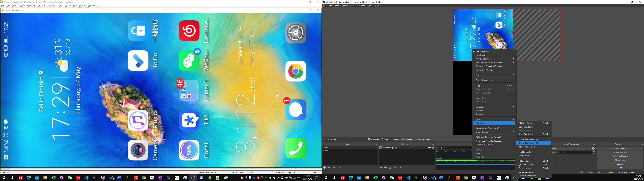644x181 pixels.
Task: Open the Window dropdown showing [scrcpy.exe]: AndroidPhoneScreen
Action: [x=436, y=139]
